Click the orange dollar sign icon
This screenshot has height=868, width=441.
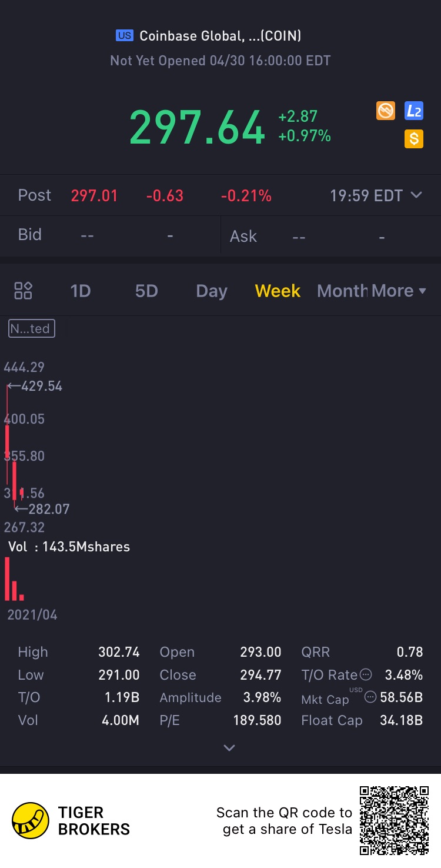414,139
